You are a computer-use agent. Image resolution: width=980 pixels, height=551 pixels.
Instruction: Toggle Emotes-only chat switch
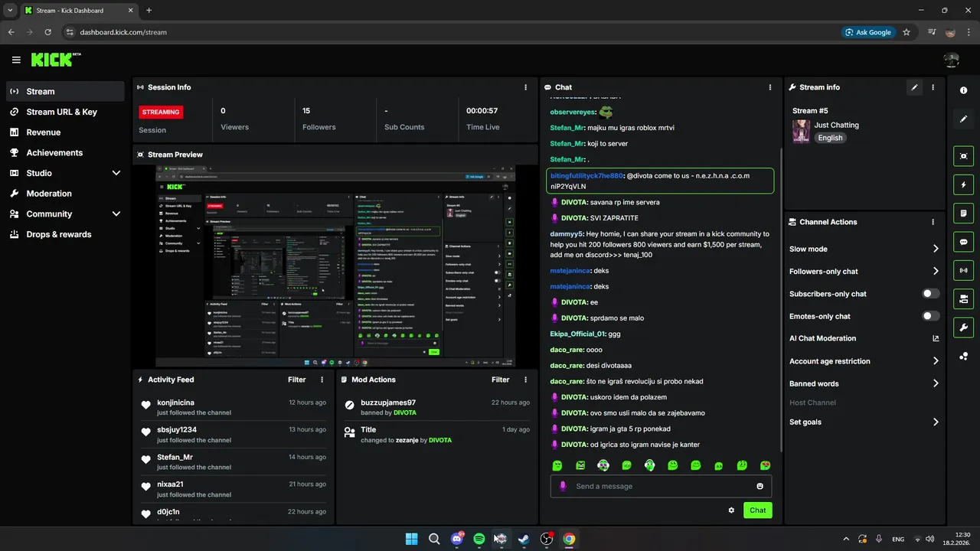point(931,316)
